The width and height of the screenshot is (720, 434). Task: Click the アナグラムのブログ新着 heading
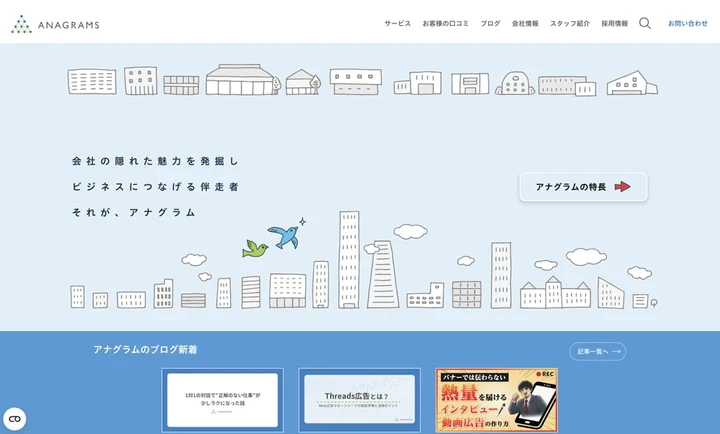[x=145, y=349]
